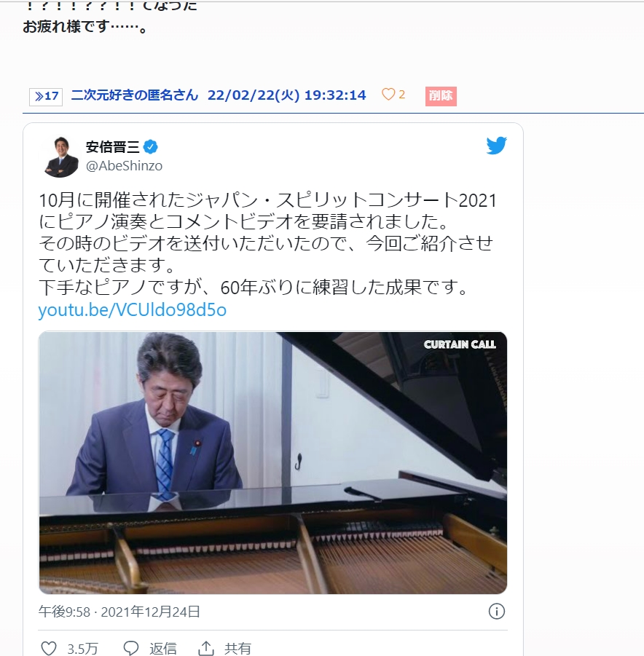Open the @AbeShinzo handle link
644x656 pixels.
pyautogui.click(x=124, y=166)
